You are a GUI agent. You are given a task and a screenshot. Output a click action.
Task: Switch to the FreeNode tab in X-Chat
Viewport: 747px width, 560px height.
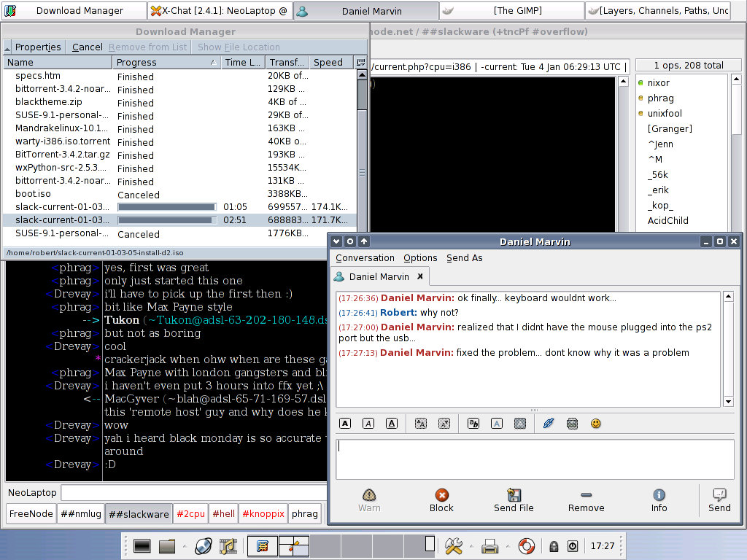coord(31,514)
